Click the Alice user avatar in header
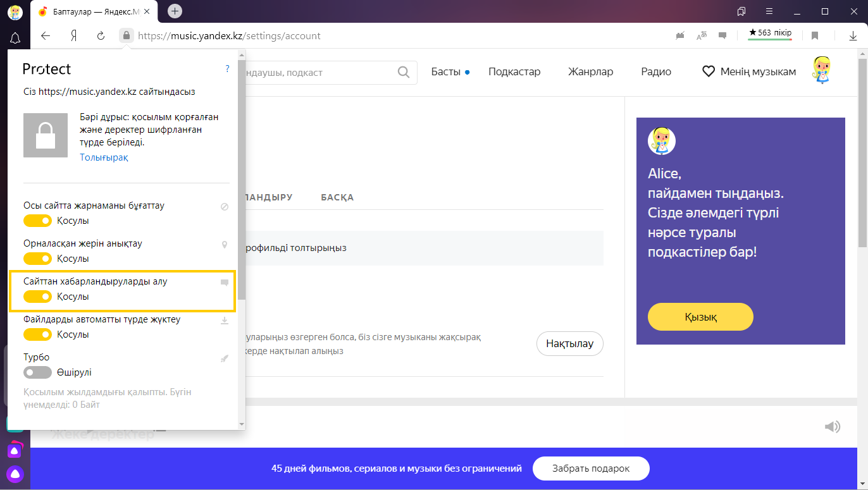Image resolution: width=868 pixels, height=490 pixels. pyautogui.click(x=821, y=70)
